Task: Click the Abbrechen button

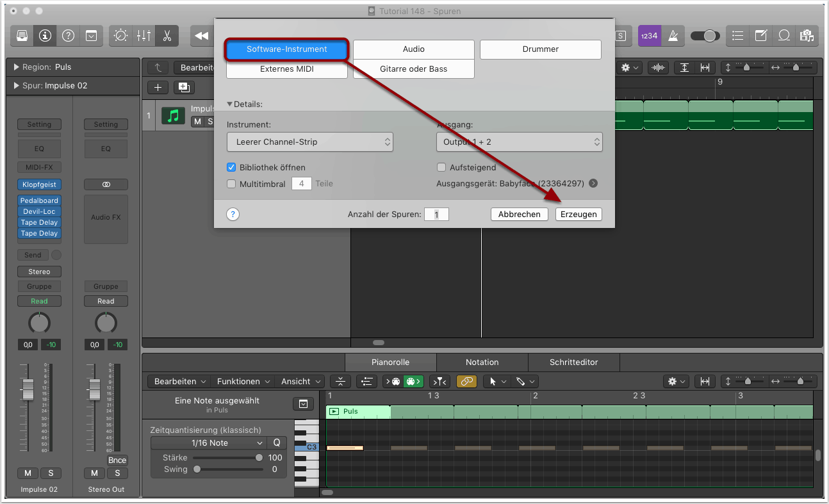Action: click(x=519, y=215)
